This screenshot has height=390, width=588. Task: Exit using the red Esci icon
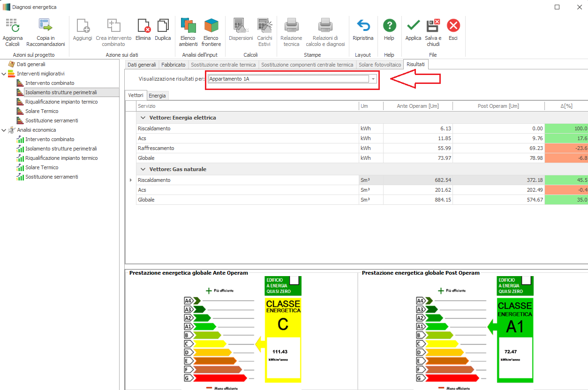(453, 26)
